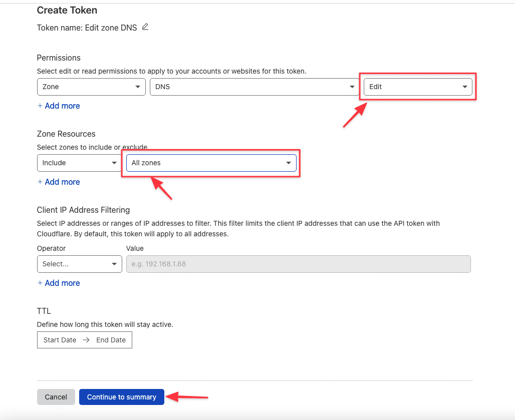The image size is (515, 420).
Task: Click Start Date to set token activation
Action: [60, 340]
